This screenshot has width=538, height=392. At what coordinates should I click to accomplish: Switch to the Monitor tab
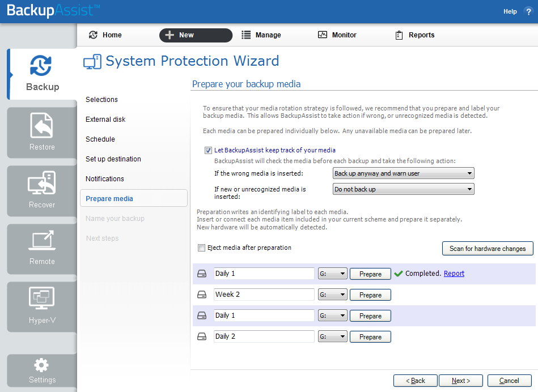pyautogui.click(x=338, y=35)
